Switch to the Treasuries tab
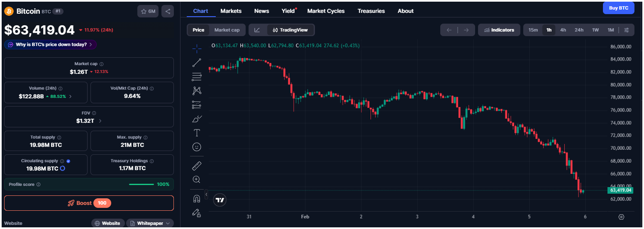This screenshot has width=644, height=229. pos(371,11)
